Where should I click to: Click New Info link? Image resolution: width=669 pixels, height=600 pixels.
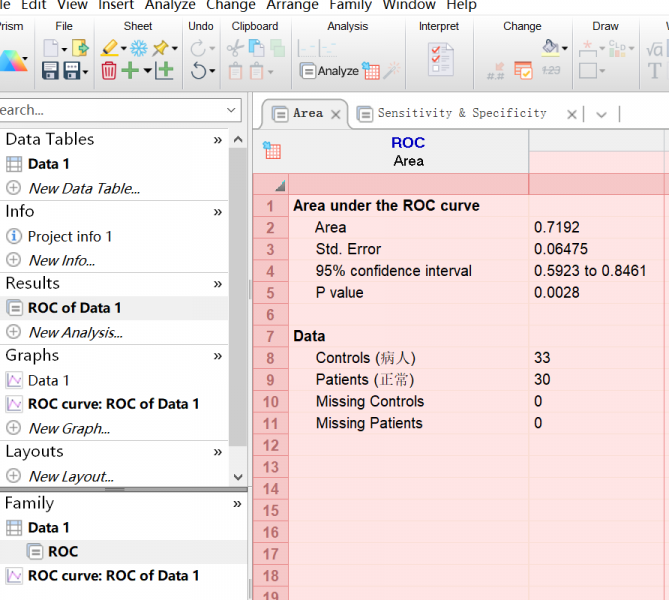(x=61, y=260)
